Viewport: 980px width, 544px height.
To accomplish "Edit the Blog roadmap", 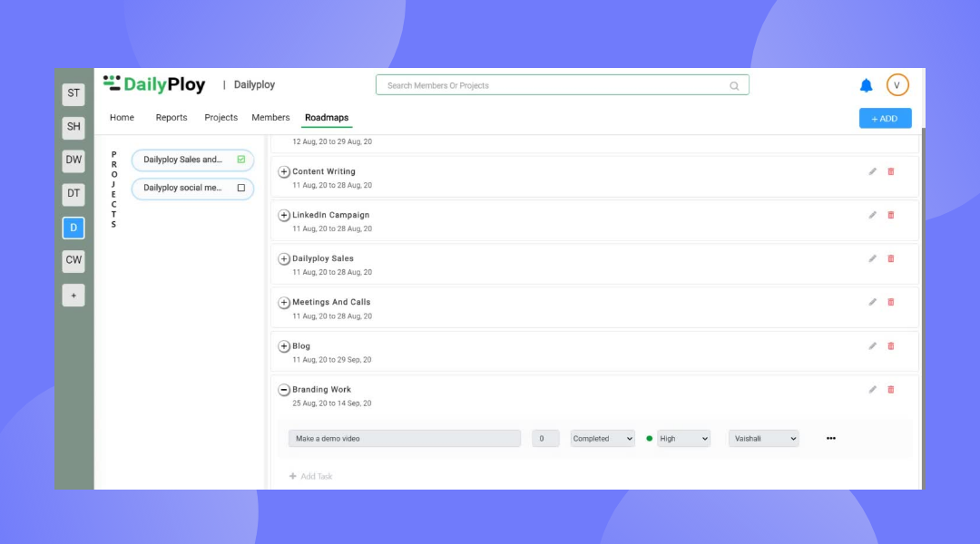I will pos(873,346).
